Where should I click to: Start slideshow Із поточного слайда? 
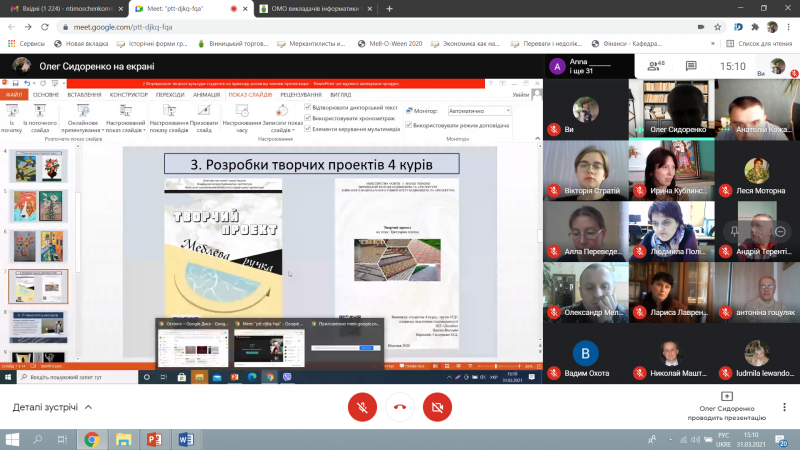[x=40, y=119]
